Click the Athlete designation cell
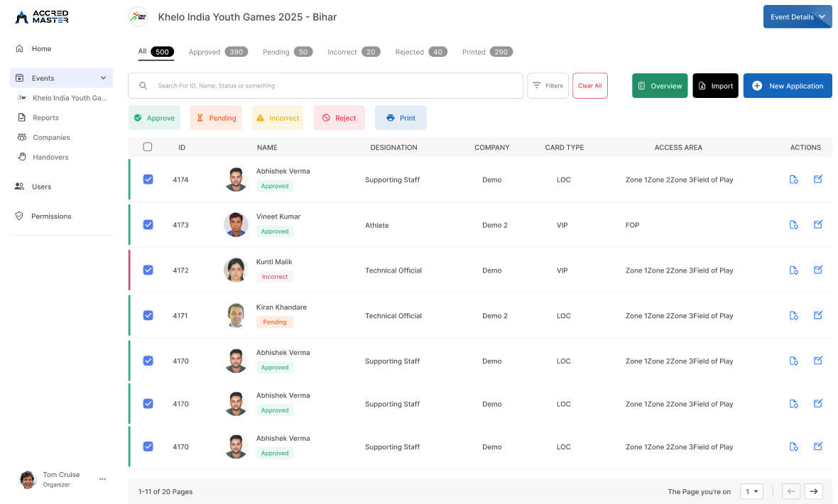Image resolution: width=838 pixels, height=504 pixels. [x=377, y=225]
